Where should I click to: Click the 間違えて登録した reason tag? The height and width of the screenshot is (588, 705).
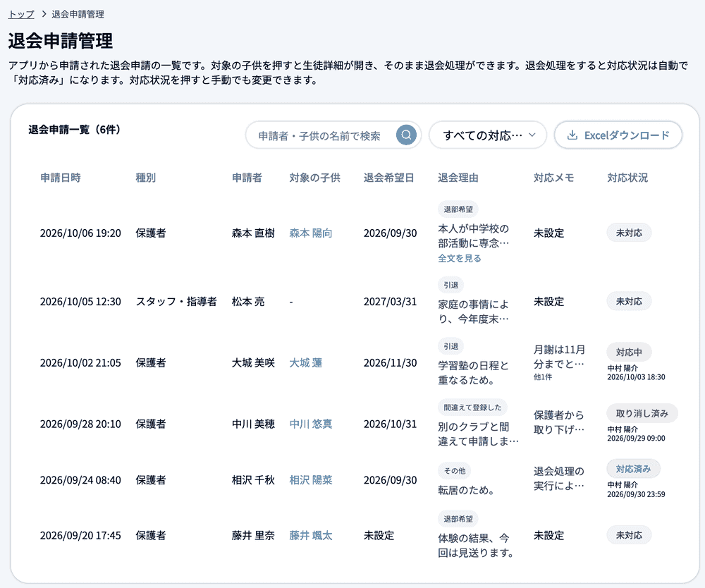pyautogui.click(x=472, y=408)
